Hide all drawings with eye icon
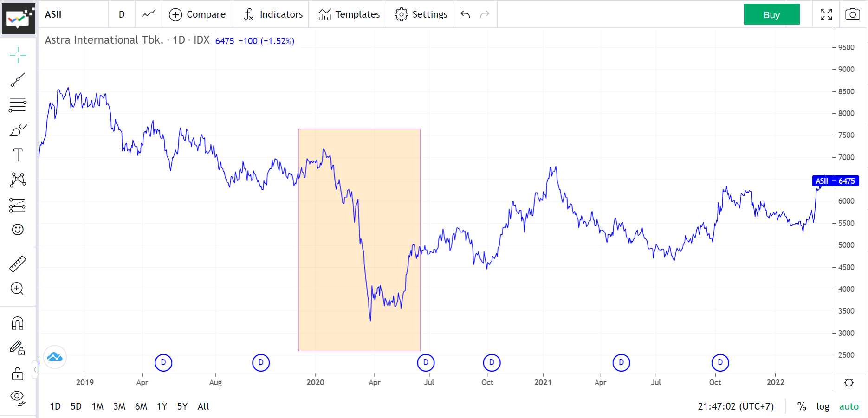Image resolution: width=868 pixels, height=418 pixels. point(18,398)
